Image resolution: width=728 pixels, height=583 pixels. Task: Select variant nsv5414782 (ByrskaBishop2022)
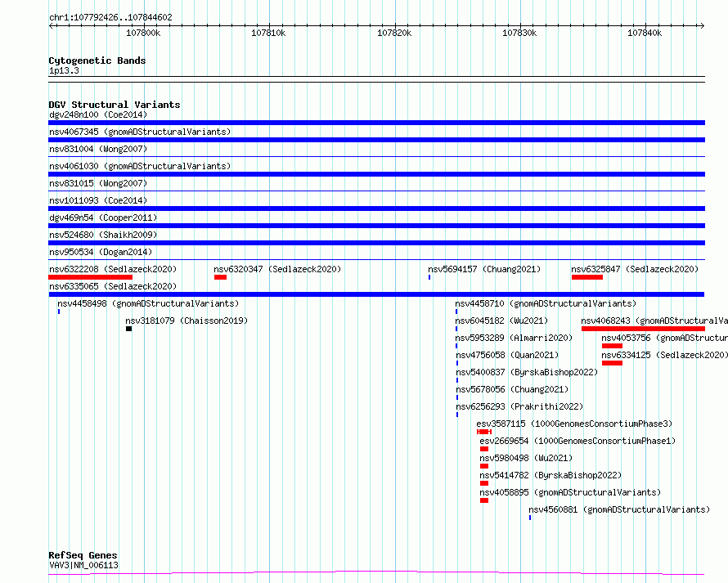tap(550, 475)
